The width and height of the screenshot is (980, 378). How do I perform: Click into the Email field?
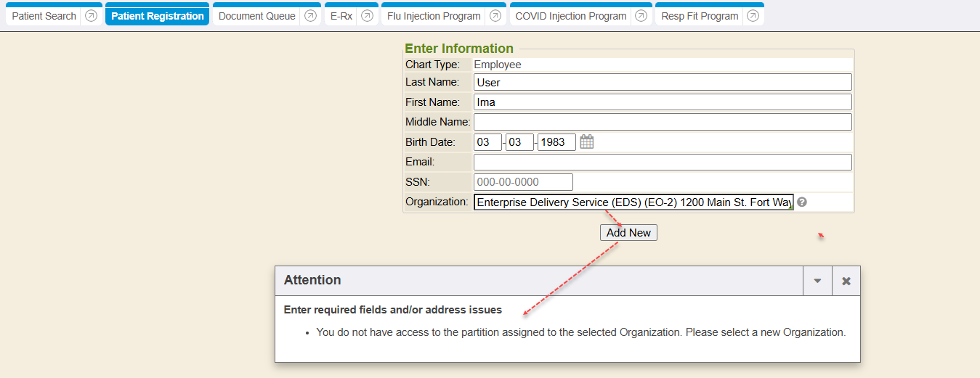click(x=662, y=162)
